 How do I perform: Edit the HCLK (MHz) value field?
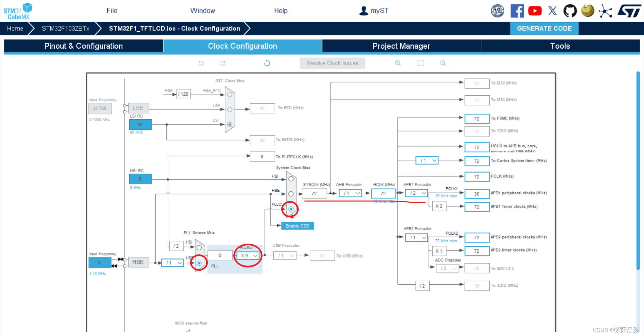click(x=383, y=194)
